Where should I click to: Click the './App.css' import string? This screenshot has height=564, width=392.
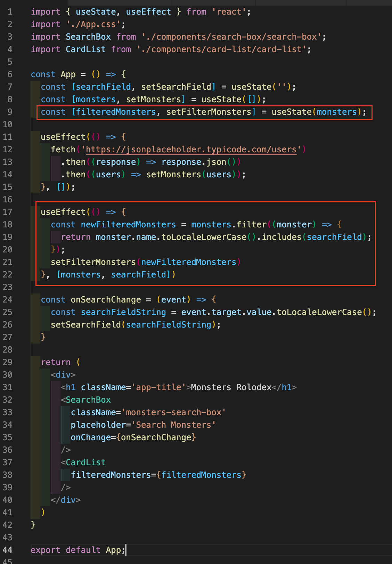(93, 24)
